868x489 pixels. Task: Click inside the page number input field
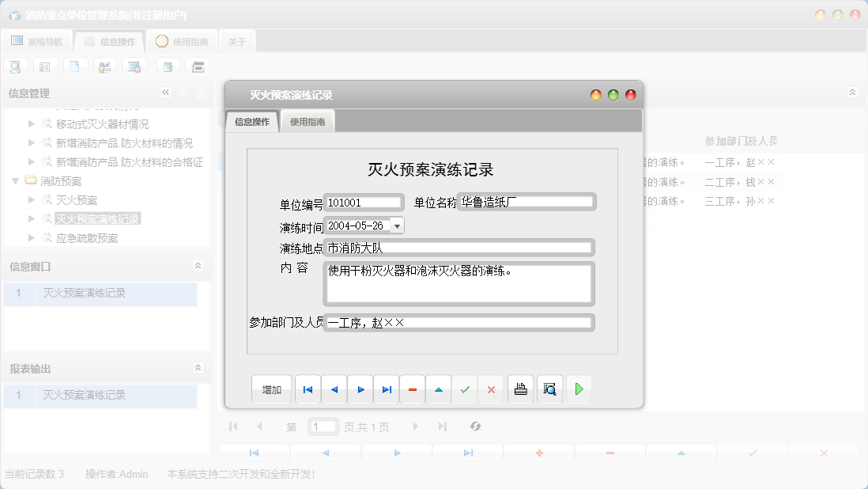tap(323, 426)
